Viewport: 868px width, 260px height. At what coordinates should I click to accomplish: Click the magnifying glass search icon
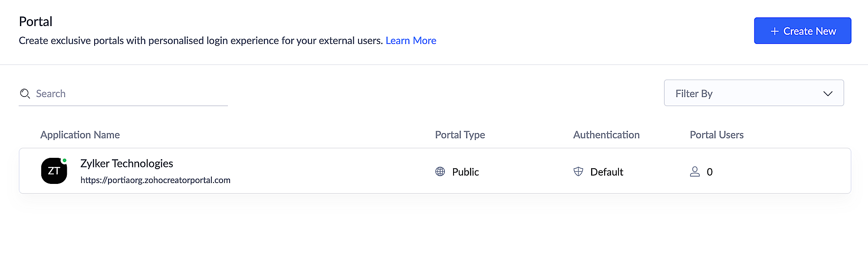[x=25, y=93]
